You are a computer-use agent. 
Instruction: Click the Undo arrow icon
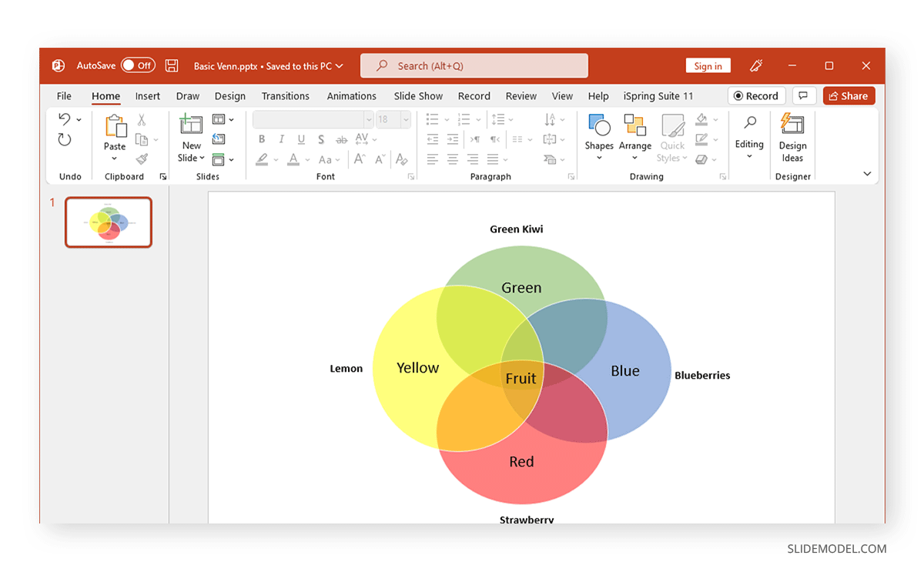(65, 119)
